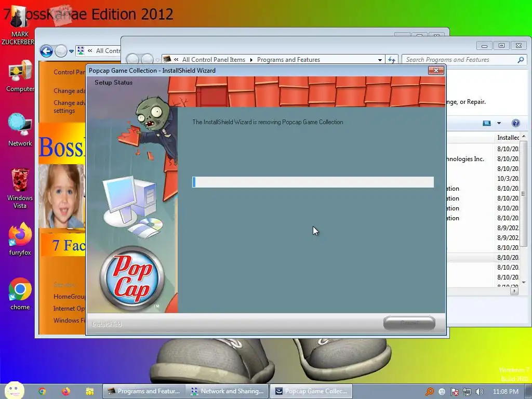Click the first 8/9/202 installed date cell
This screenshot has height=399, width=532.
pyautogui.click(x=508, y=228)
